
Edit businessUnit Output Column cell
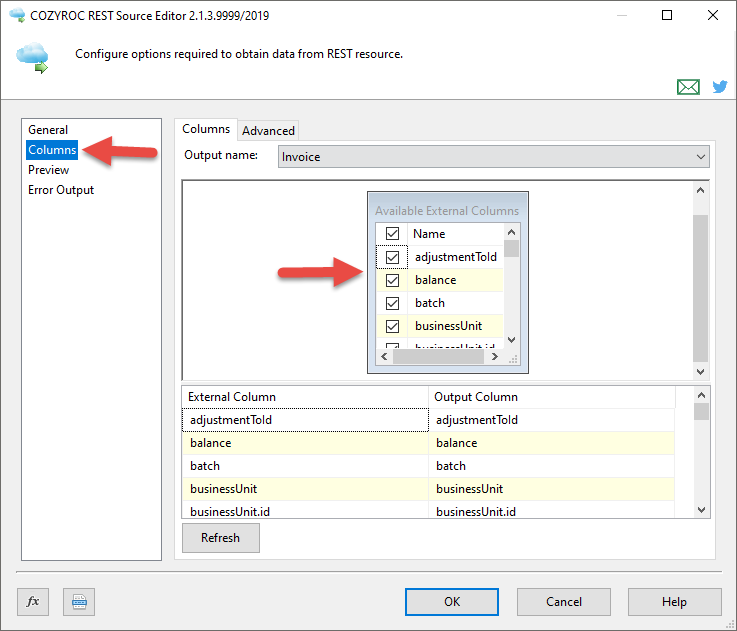coord(552,489)
